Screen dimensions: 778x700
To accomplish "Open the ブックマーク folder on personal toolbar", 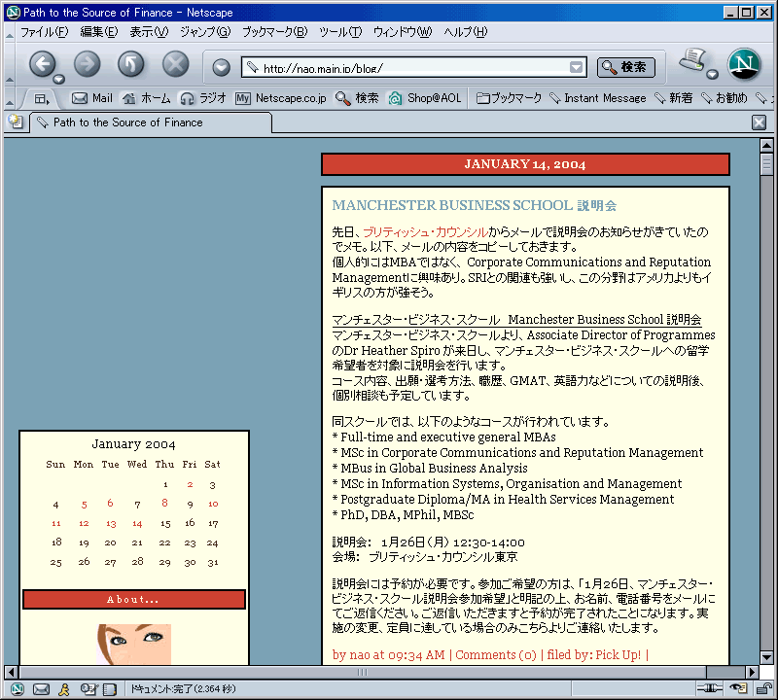I will coord(509,98).
